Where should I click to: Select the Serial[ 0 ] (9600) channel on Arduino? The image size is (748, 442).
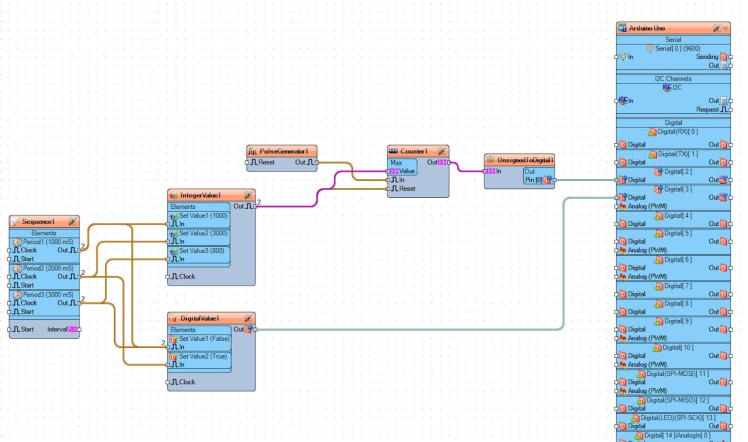tap(673, 49)
